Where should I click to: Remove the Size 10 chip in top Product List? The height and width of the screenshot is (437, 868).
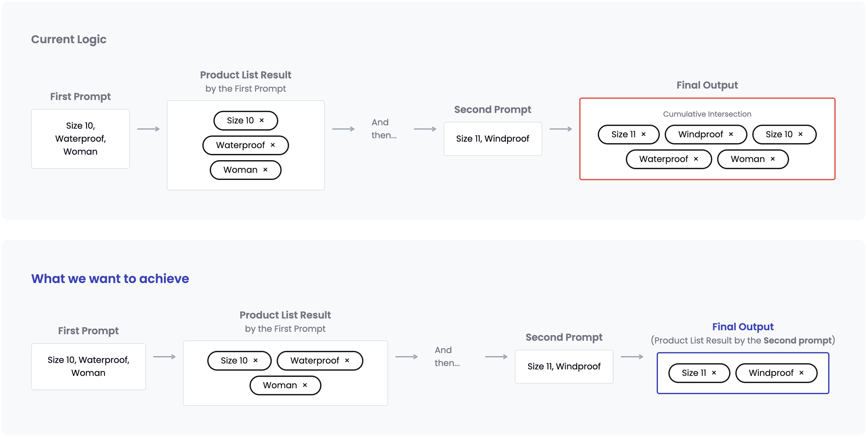262,120
